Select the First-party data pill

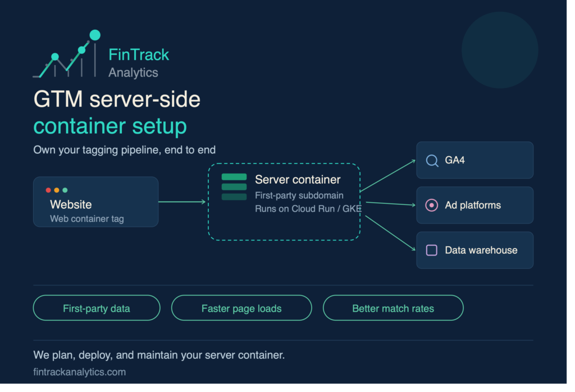pyautogui.click(x=97, y=308)
